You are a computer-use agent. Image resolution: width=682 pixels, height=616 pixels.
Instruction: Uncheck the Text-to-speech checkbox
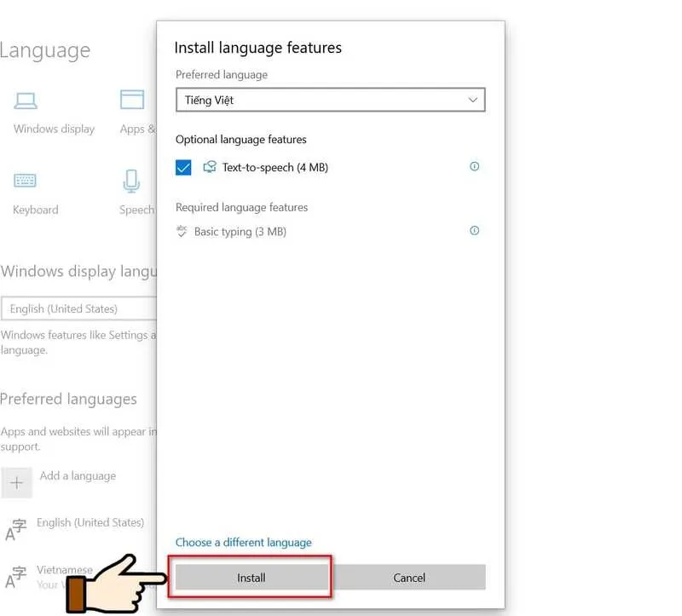coord(183,168)
